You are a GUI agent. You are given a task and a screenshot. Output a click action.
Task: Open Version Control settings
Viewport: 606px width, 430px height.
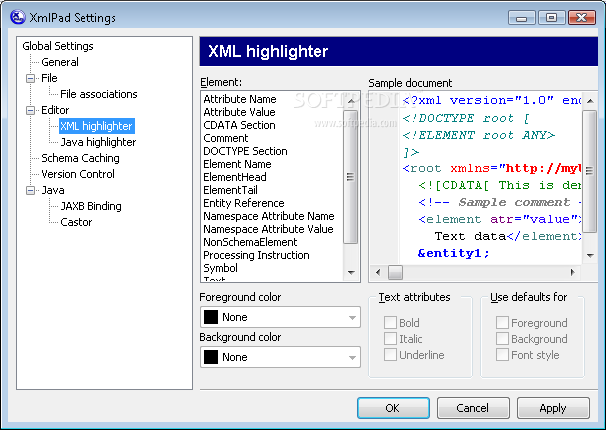[78, 174]
